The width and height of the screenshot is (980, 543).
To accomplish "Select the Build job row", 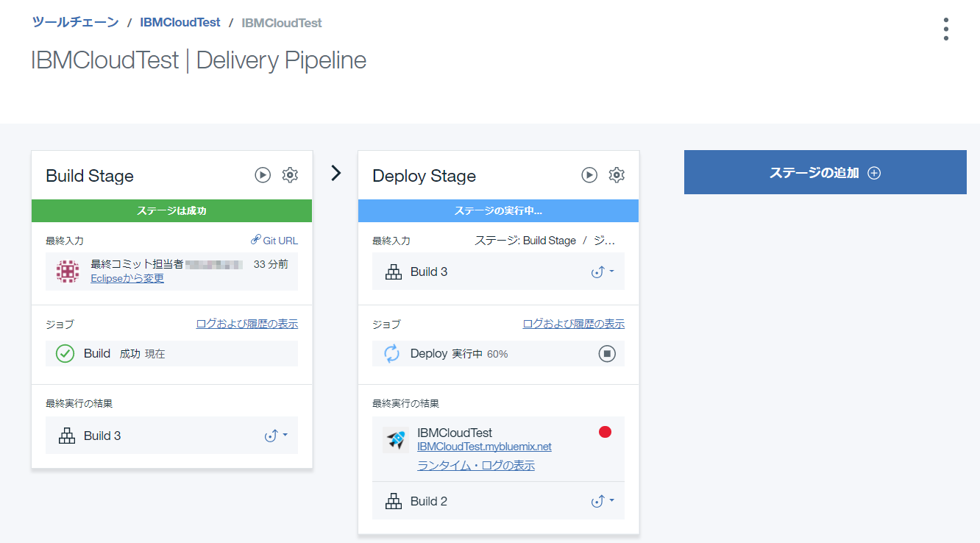I will pyautogui.click(x=172, y=354).
